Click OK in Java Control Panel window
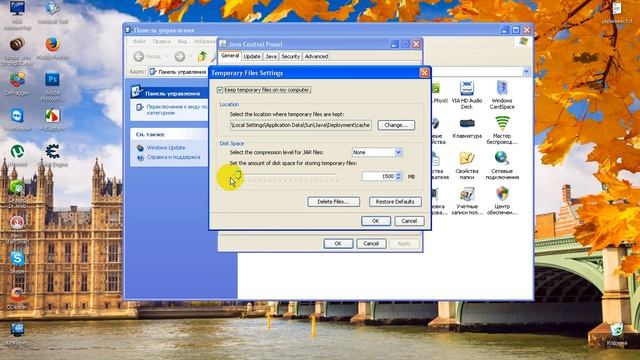Screen dimensions: 640x360 point(338,244)
